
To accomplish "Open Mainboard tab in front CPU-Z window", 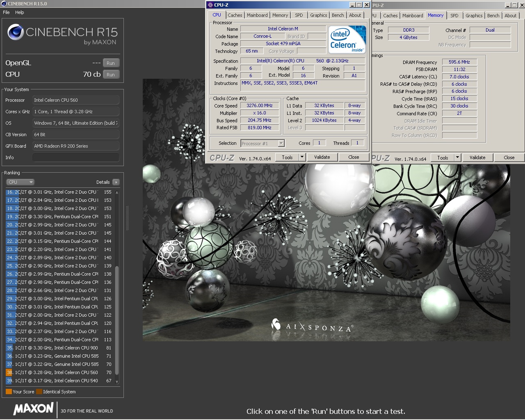I will click(257, 15).
